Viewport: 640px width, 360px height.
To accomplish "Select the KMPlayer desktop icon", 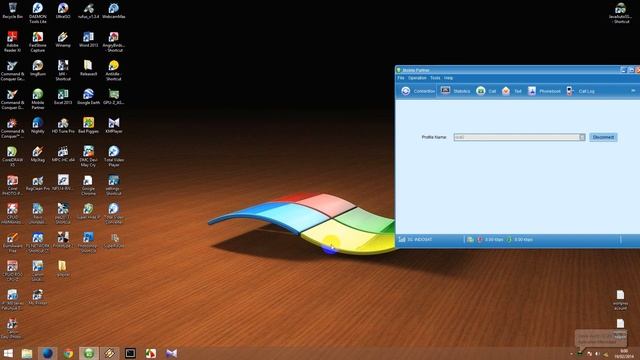I will click(x=113, y=126).
